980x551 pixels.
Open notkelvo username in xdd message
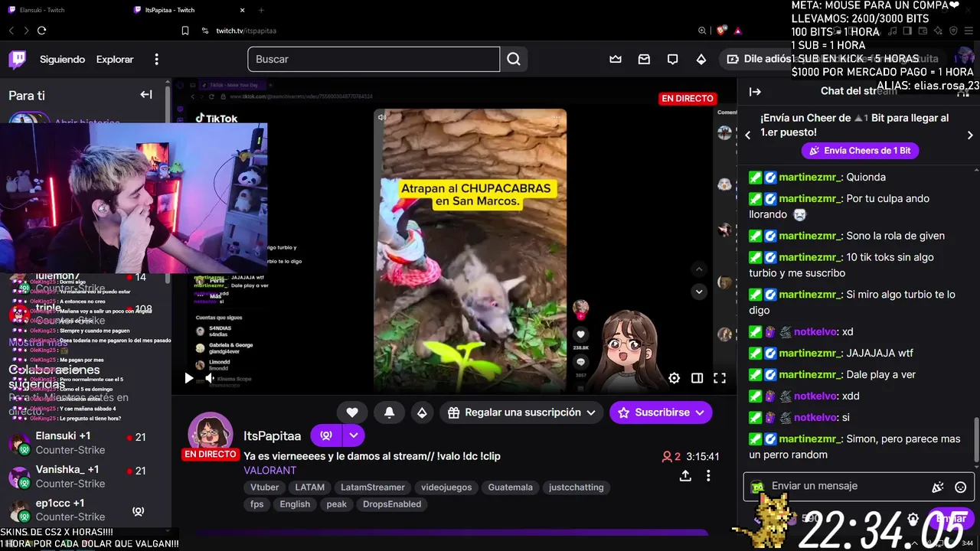point(815,396)
